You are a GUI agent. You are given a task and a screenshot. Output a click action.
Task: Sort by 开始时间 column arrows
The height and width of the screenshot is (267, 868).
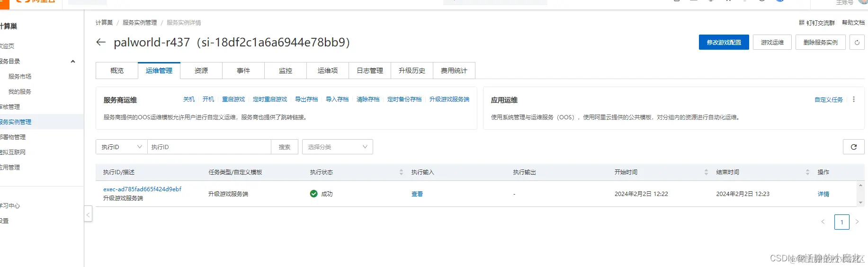706,172
